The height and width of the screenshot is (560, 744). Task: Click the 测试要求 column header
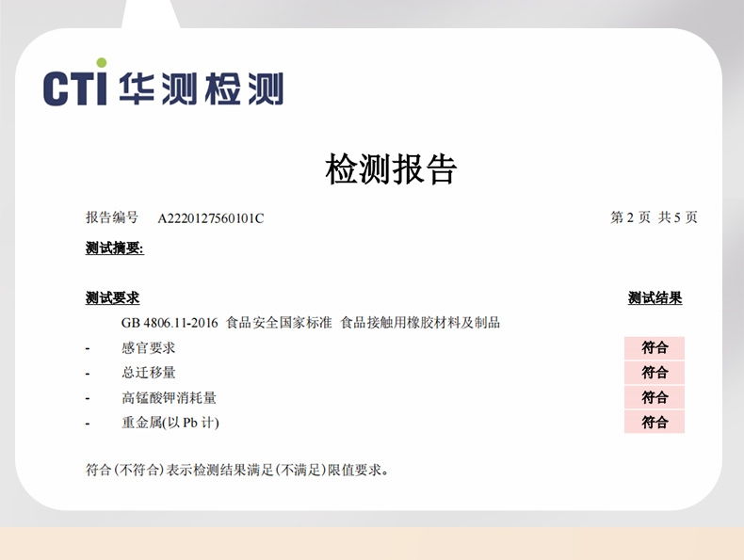pyautogui.click(x=112, y=298)
